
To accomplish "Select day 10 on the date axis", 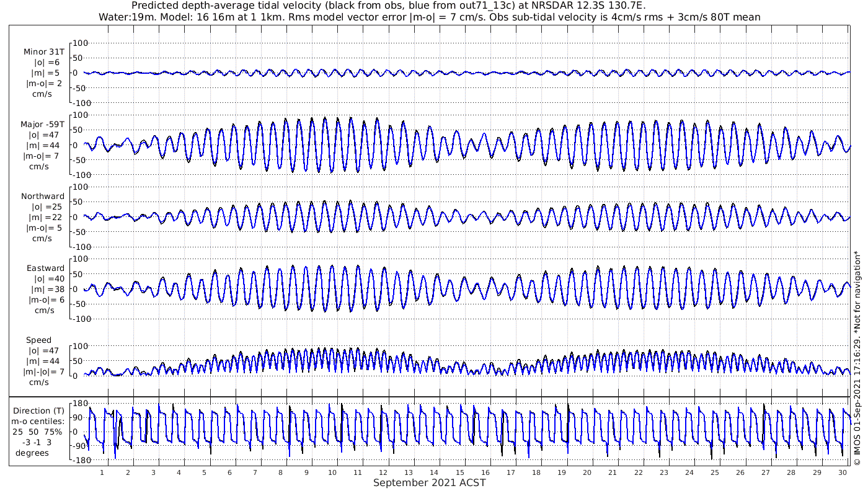I will [332, 472].
